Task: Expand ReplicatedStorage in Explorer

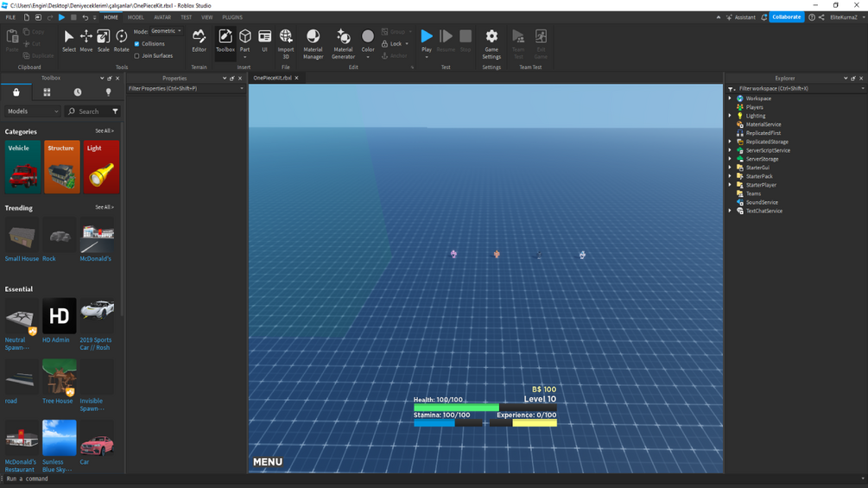Action: [x=730, y=142]
